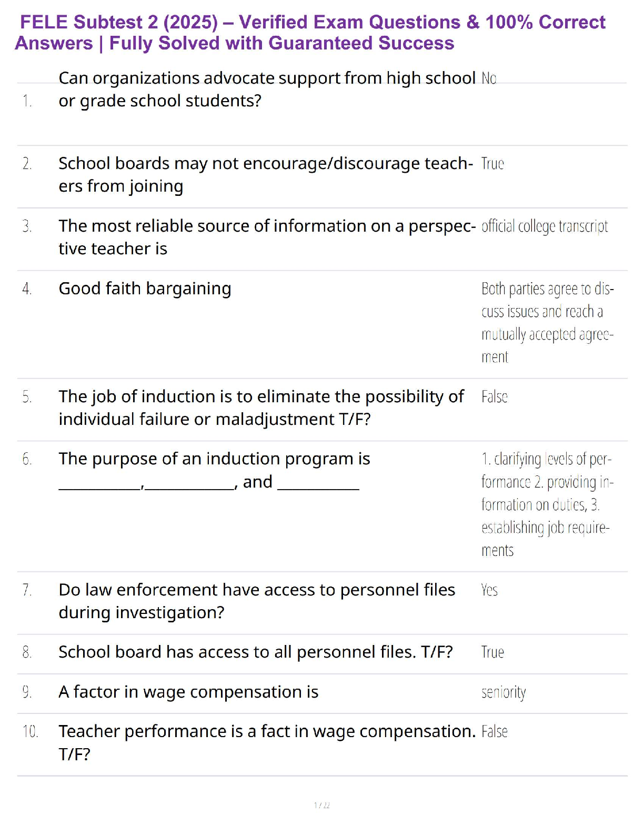The height and width of the screenshot is (834, 644).
Task: Click the purpose of an induction program question
Action: click(214, 470)
